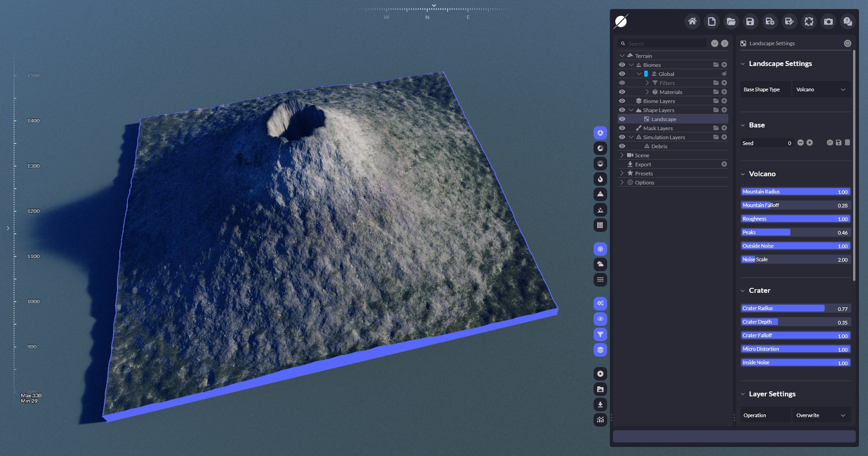Open the help chat icon

point(848,21)
